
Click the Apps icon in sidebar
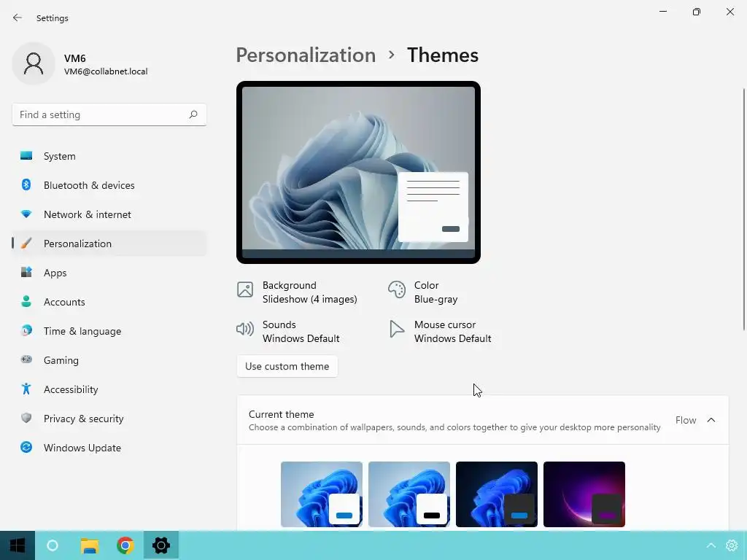(x=26, y=273)
